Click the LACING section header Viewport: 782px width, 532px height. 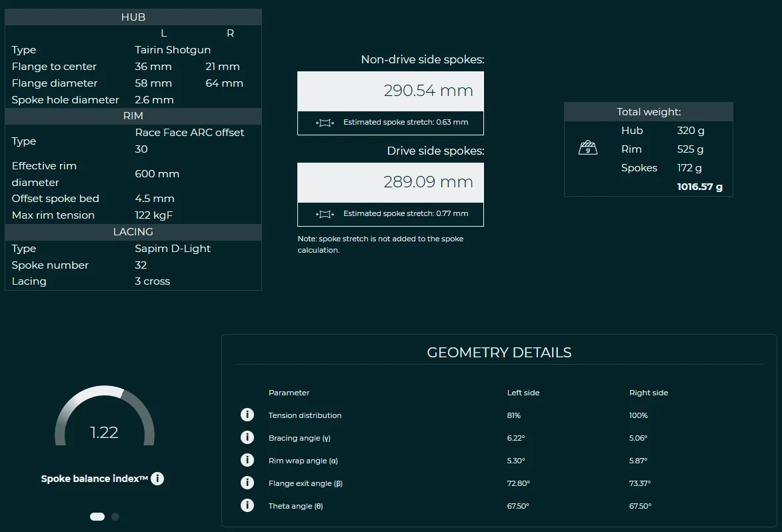(133, 232)
